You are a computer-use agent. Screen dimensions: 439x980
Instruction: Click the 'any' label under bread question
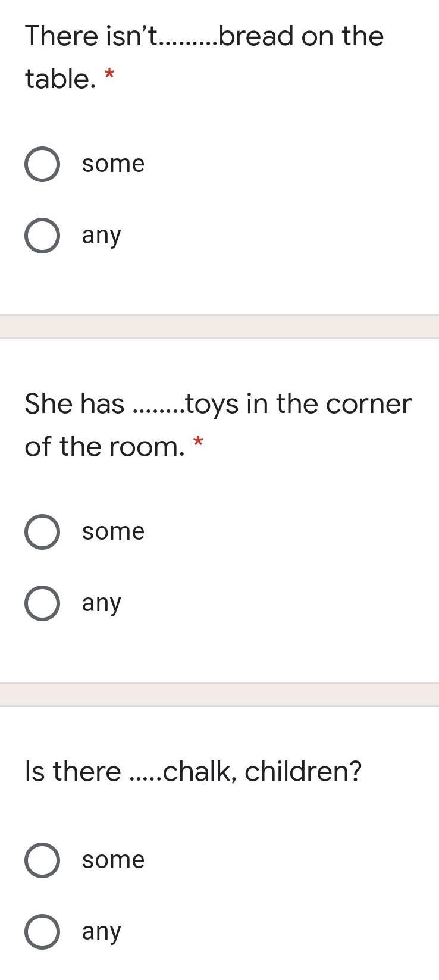102,236
